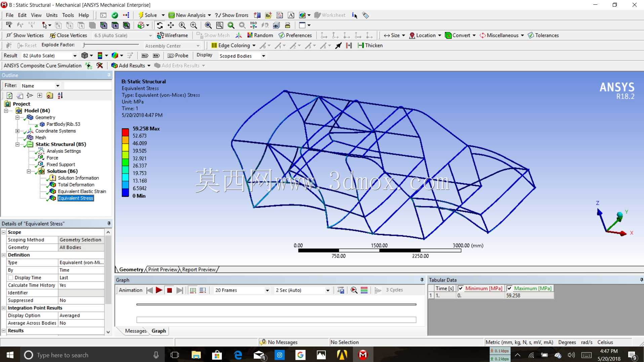
Task: Open the 2 Sec (Auto) dropdown
Action: (328, 290)
